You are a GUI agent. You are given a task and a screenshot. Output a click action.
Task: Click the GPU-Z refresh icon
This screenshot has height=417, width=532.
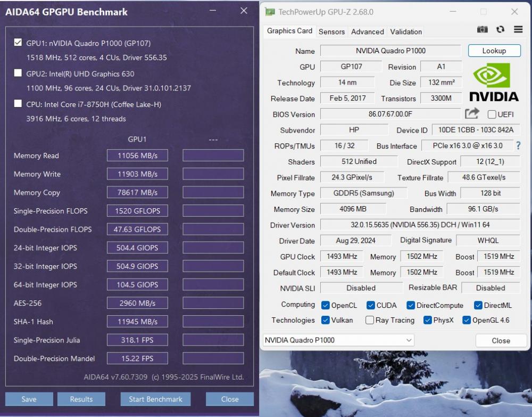point(500,30)
